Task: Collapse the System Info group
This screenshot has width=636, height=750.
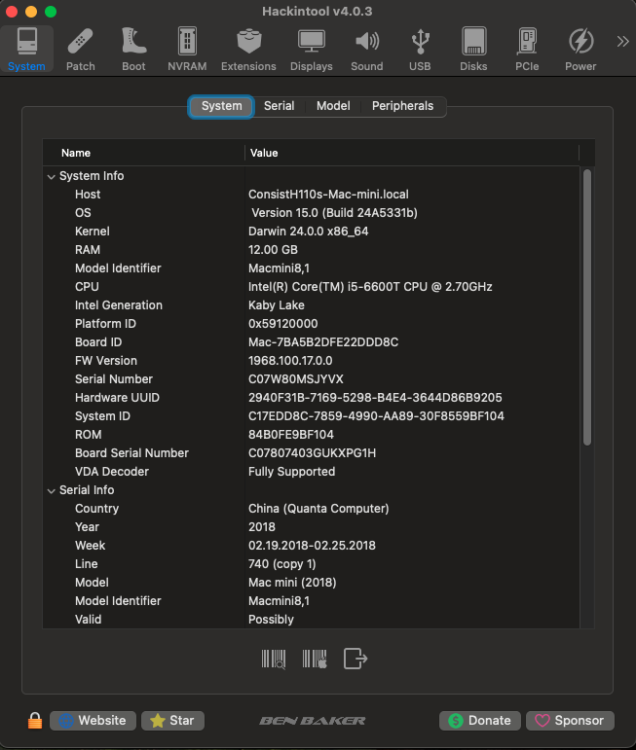Action: (51, 176)
